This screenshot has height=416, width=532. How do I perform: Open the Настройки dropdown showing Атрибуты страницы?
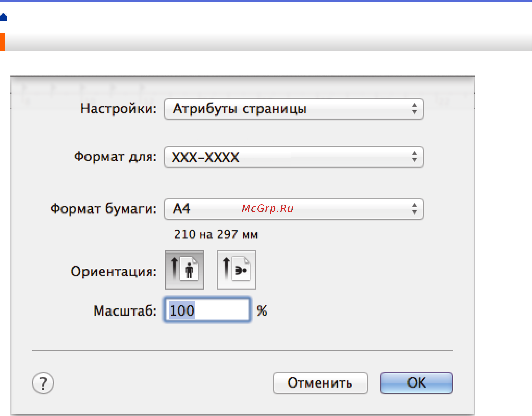(x=287, y=109)
